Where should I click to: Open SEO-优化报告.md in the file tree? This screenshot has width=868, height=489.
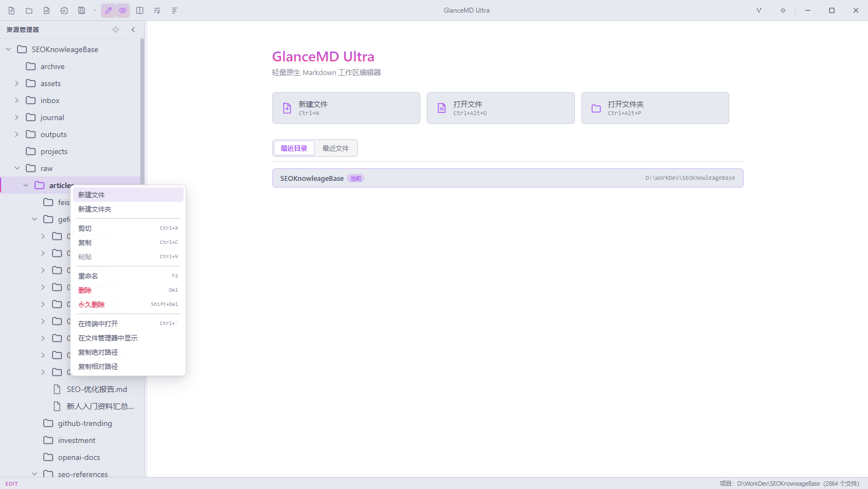[x=70, y=389]
